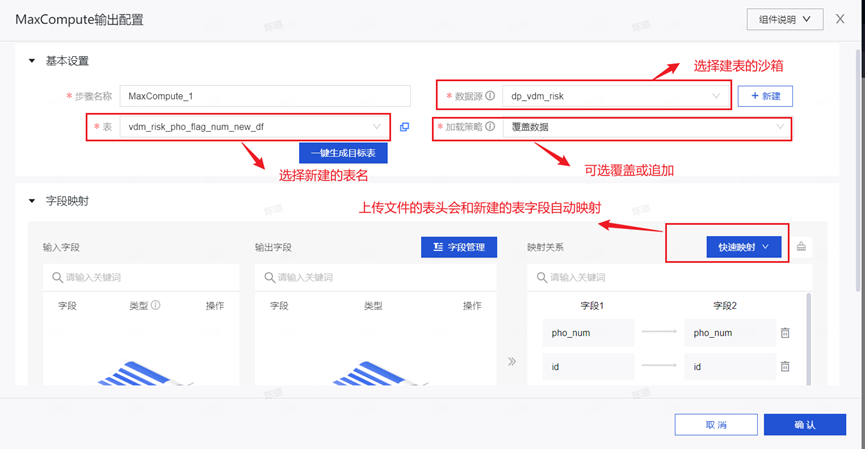Delete the id mapping row
The width and height of the screenshot is (865, 449).
pyautogui.click(x=785, y=366)
